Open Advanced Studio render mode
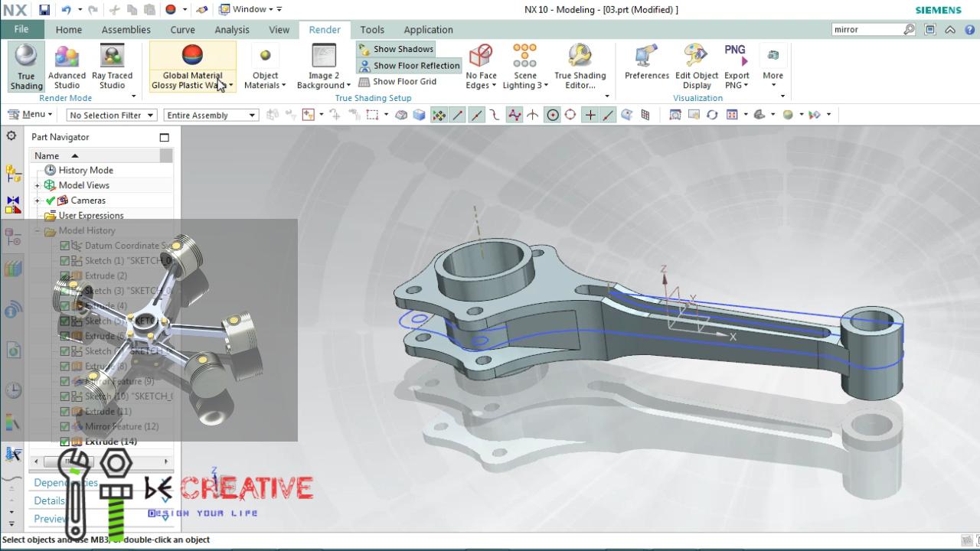980x551 pixels. pos(67,58)
